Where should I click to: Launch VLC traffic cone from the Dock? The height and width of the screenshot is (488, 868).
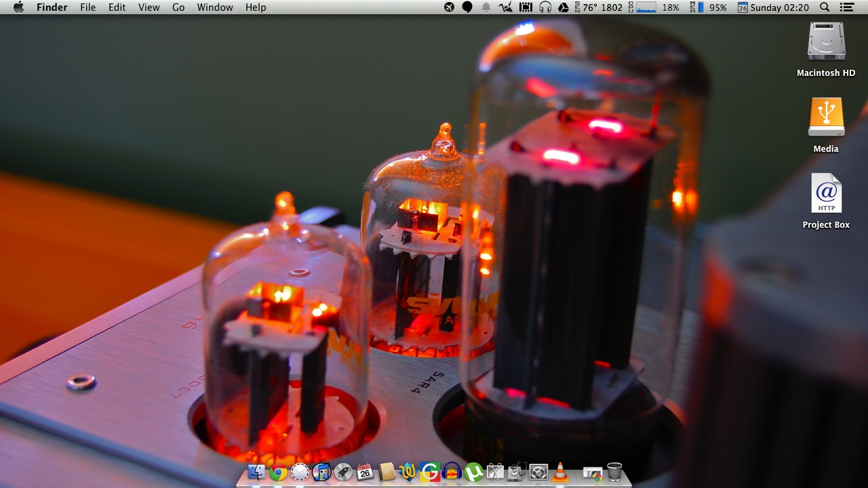tap(560, 472)
